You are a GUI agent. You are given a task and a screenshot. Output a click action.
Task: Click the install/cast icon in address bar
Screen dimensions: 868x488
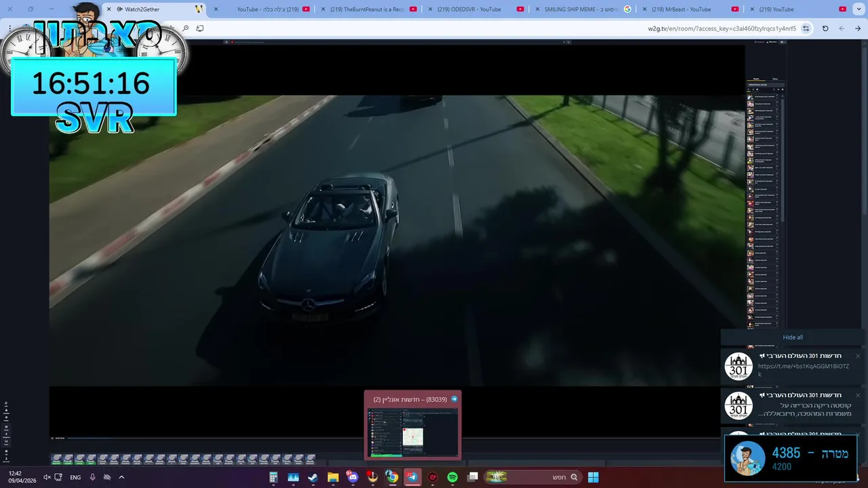(x=199, y=28)
